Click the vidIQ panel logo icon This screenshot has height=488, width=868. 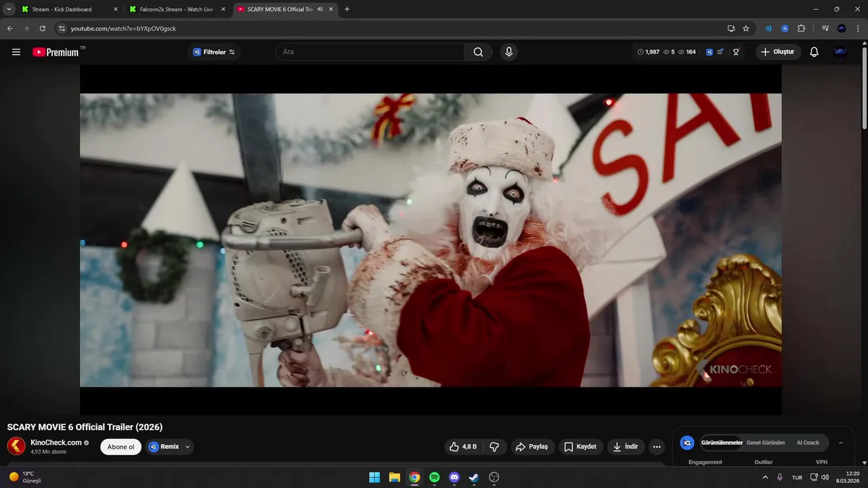click(x=687, y=443)
